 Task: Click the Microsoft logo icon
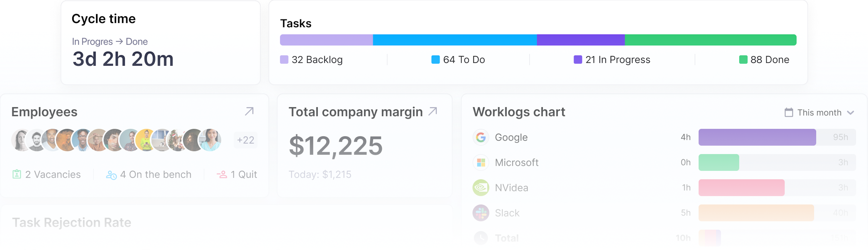pos(481,163)
